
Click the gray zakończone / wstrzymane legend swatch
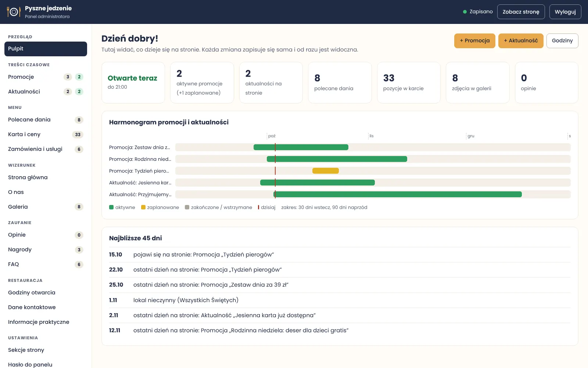click(187, 207)
